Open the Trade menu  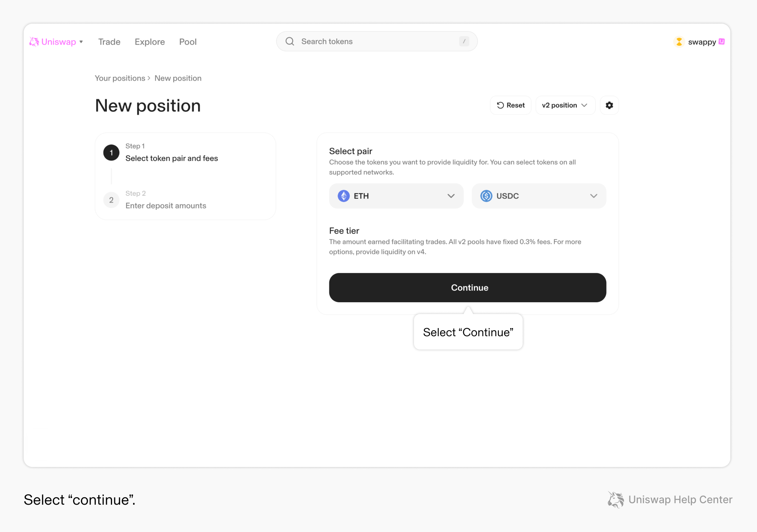(109, 42)
